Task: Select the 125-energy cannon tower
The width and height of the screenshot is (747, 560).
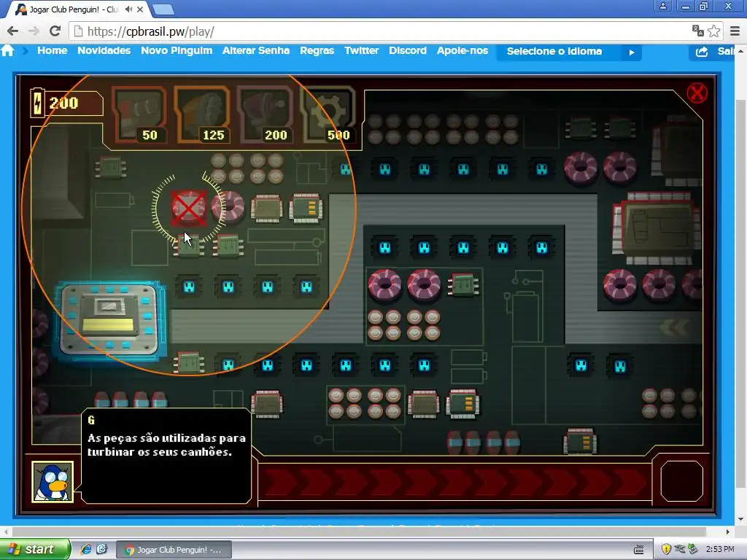Action: [x=202, y=114]
